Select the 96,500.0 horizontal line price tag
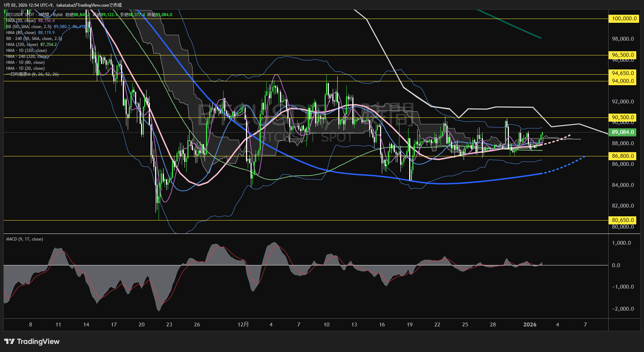This screenshot has width=644, height=352. click(623, 55)
